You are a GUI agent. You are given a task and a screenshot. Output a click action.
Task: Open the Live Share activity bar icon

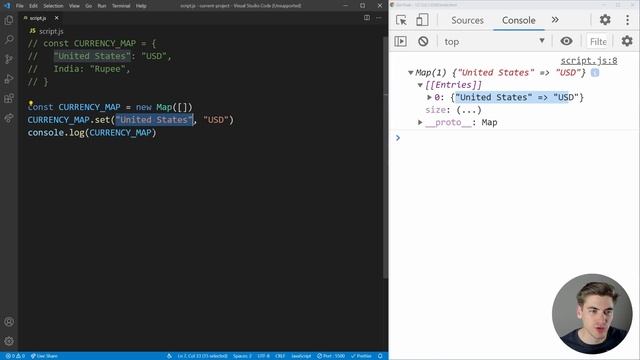click(9, 118)
